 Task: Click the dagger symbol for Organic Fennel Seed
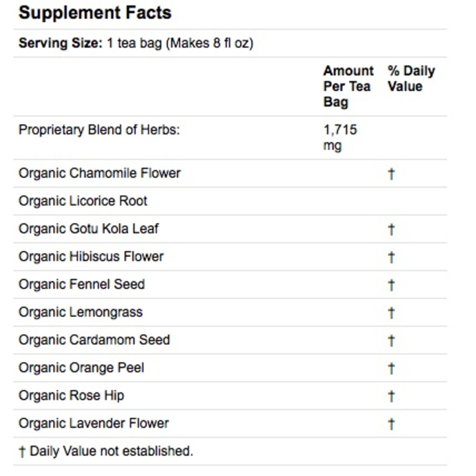[391, 285]
